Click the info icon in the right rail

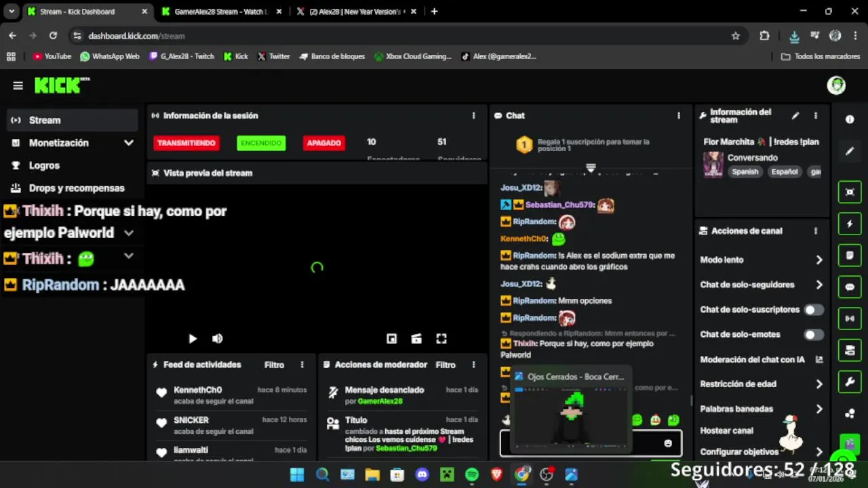pos(850,119)
